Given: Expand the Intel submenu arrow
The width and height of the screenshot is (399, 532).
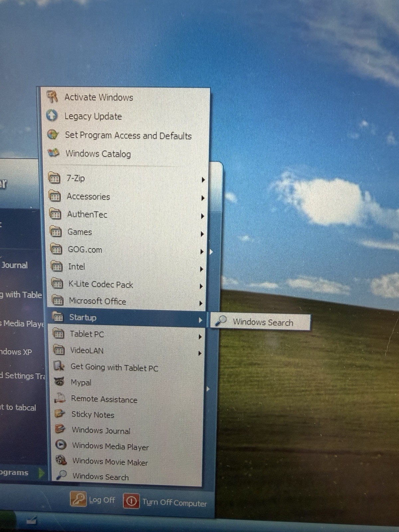Looking at the screenshot, I should 201,269.
